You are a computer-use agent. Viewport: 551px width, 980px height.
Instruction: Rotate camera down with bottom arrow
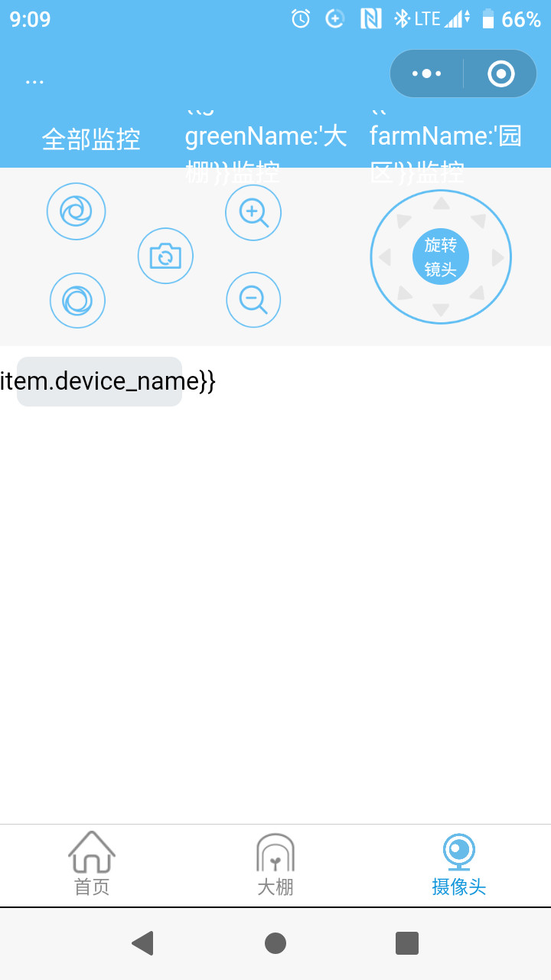coord(441,310)
